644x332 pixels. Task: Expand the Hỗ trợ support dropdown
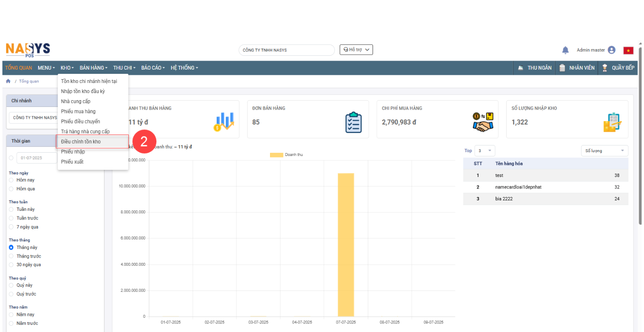tap(356, 50)
